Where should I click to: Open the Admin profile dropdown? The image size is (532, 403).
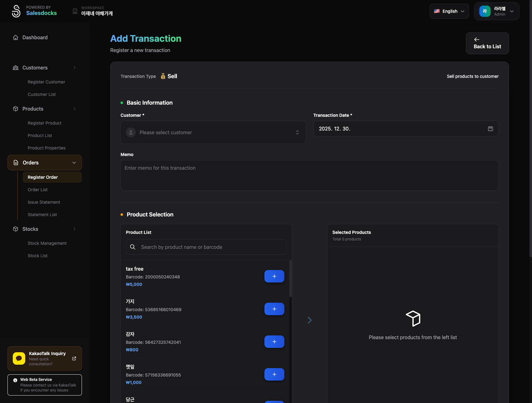coord(496,11)
